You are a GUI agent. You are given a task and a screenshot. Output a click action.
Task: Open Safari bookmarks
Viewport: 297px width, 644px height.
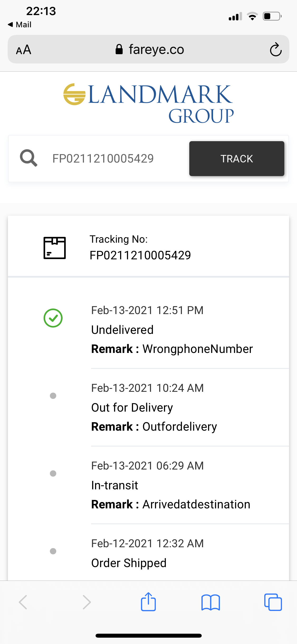pyautogui.click(x=210, y=602)
